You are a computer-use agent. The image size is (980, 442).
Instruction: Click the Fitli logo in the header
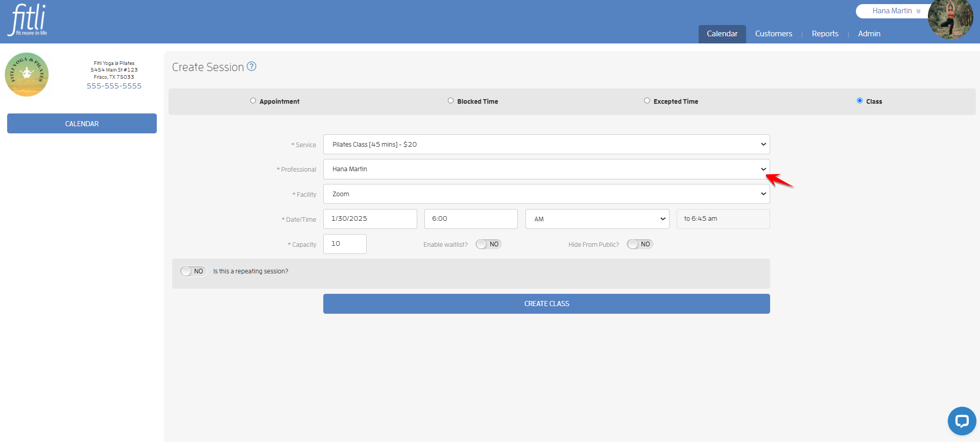[x=28, y=20]
